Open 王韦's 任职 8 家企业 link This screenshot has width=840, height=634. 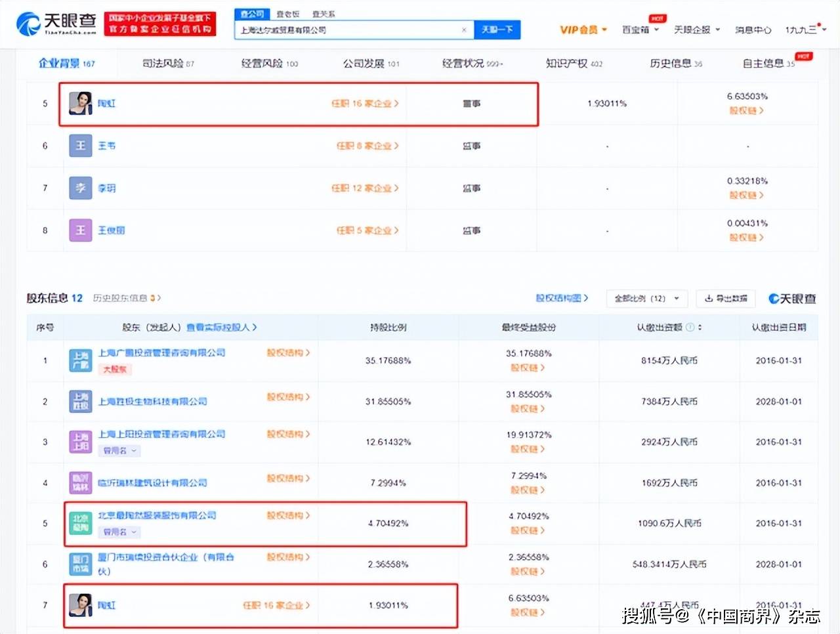(x=367, y=146)
